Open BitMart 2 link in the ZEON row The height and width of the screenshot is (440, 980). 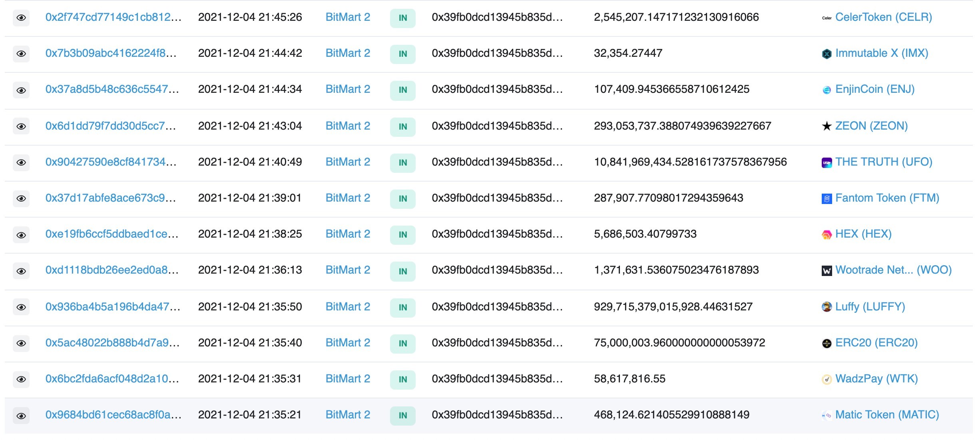(348, 126)
